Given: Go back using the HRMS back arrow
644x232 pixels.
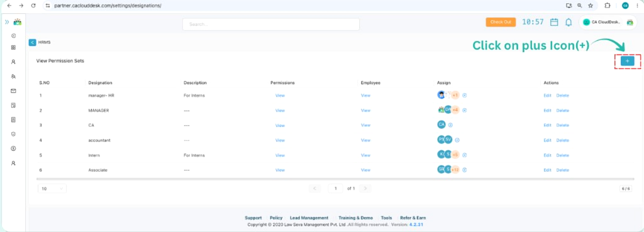Looking at the screenshot, I should pos(33,42).
